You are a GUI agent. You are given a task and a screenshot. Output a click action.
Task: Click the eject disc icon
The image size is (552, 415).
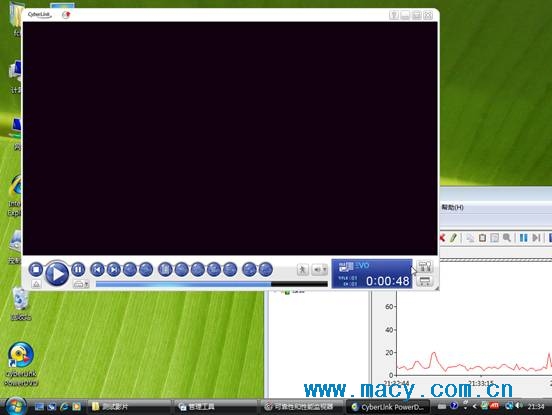36,284
